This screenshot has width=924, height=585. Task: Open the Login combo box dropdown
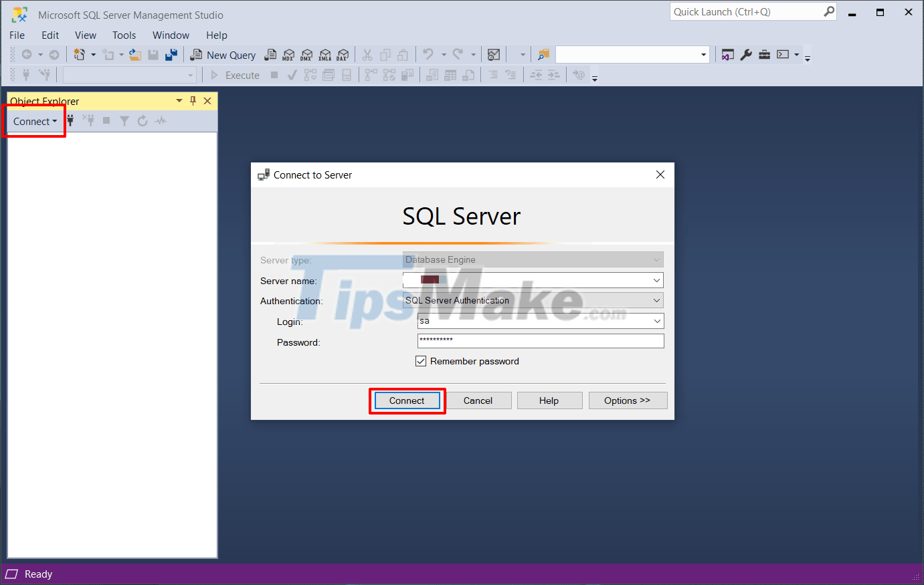(x=656, y=321)
